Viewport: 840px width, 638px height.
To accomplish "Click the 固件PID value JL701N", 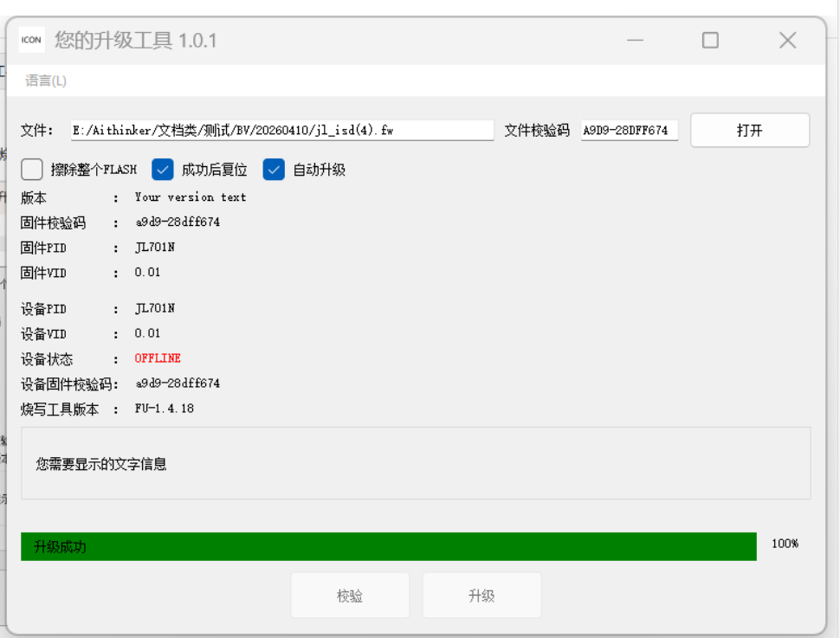I will (x=155, y=247).
